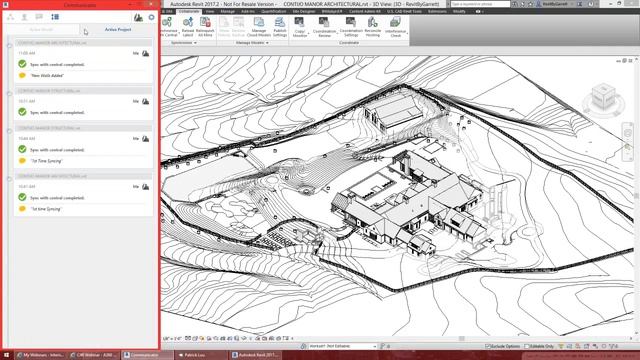Click timeline marker for 11:08 AM entry

click(x=9, y=46)
